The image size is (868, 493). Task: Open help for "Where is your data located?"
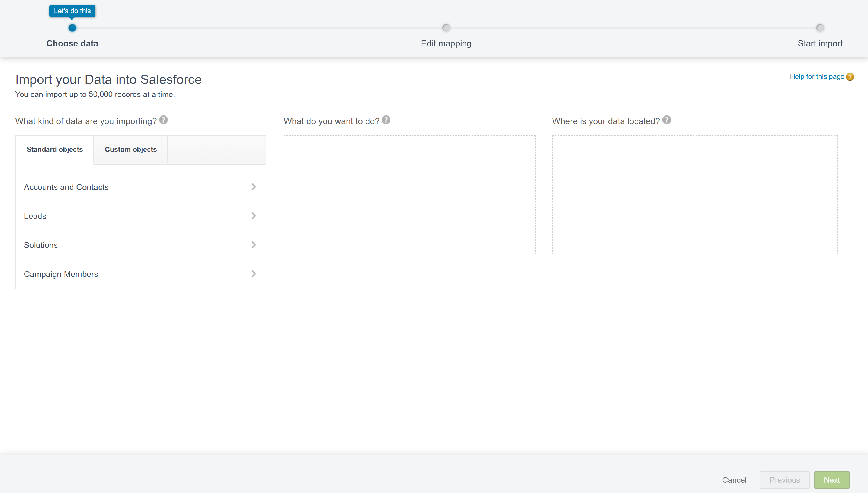point(667,120)
